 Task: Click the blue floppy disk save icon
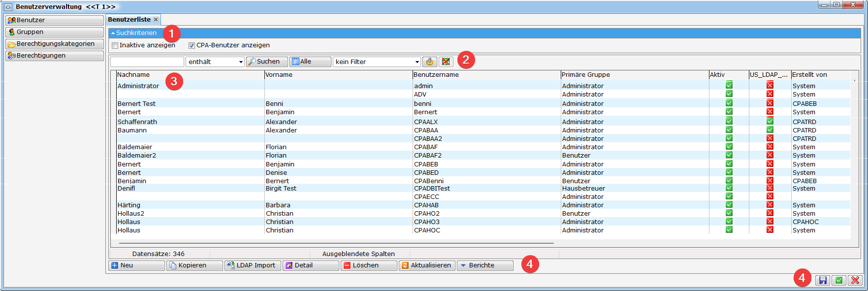(x=822, y=280)
